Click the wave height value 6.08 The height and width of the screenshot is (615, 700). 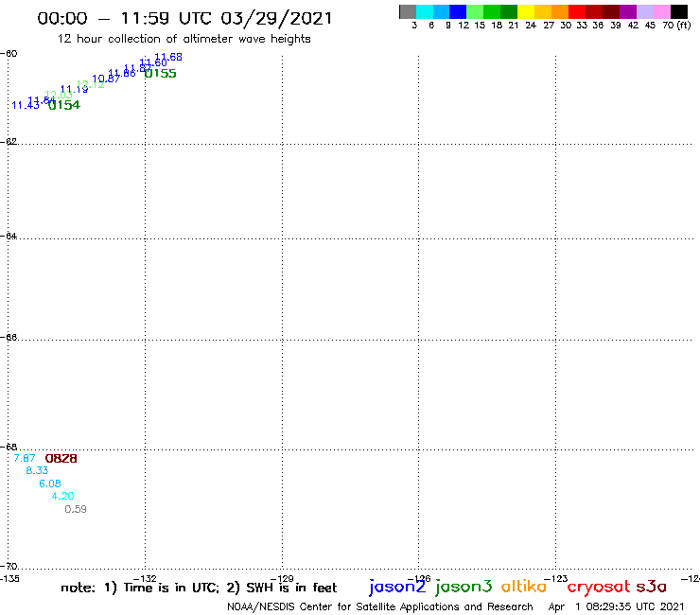[x=50, y=483]
